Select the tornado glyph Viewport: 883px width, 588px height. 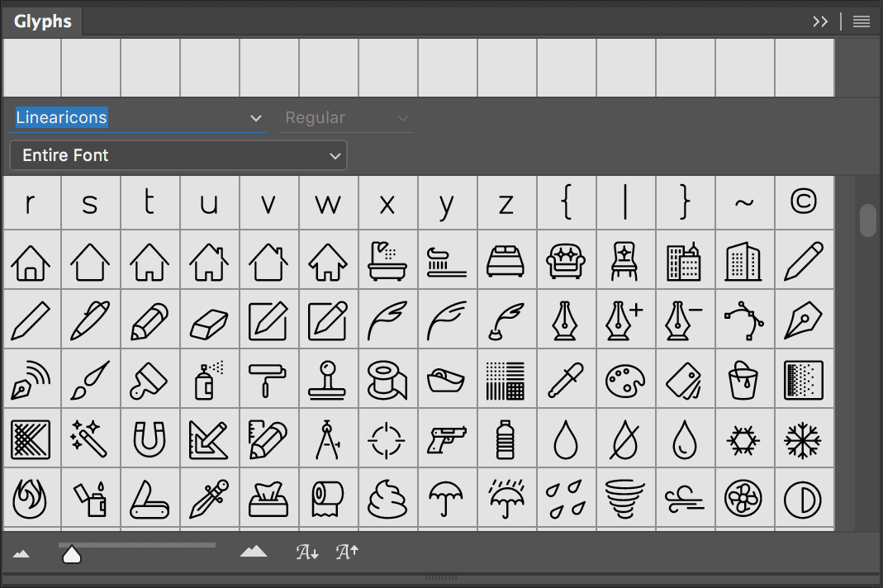coord(625,498)
